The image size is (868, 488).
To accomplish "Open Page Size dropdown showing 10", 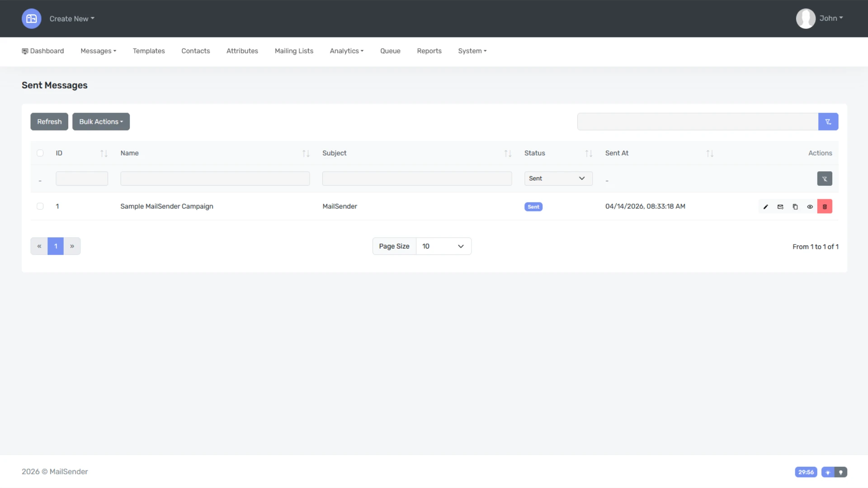I will click(x=443, y=246).
